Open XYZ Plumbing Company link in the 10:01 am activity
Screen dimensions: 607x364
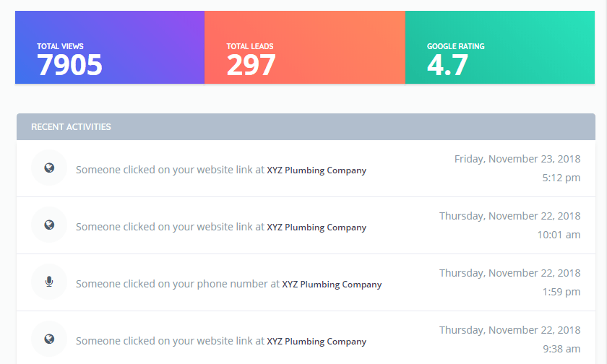tap(317, 227)
